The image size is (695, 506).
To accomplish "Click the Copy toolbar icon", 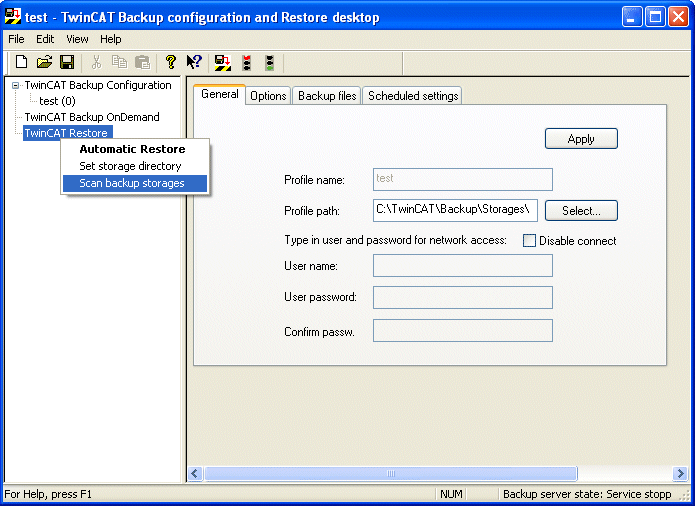I will [119, 62].
